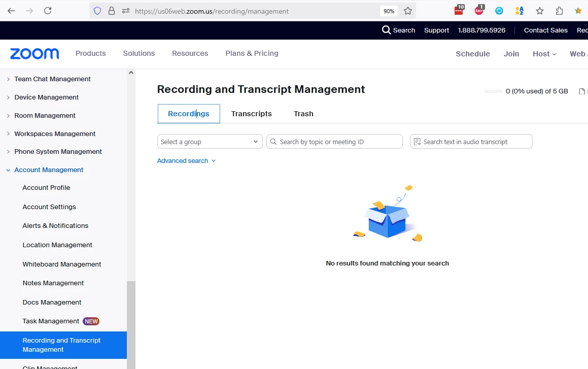
Task: Open Plans & Pricing
Action: coord(252,53)
